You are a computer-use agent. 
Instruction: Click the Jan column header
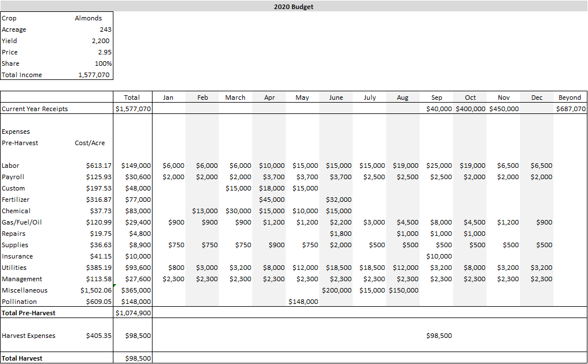(x=168, y=97)
